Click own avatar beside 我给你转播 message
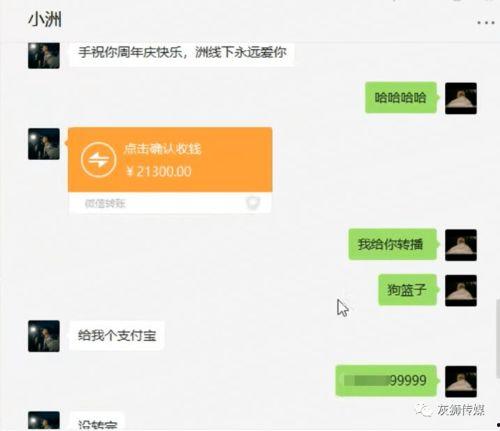Image resolution: width=500 pixels, height=431 pixels. [x=461, y=245]
